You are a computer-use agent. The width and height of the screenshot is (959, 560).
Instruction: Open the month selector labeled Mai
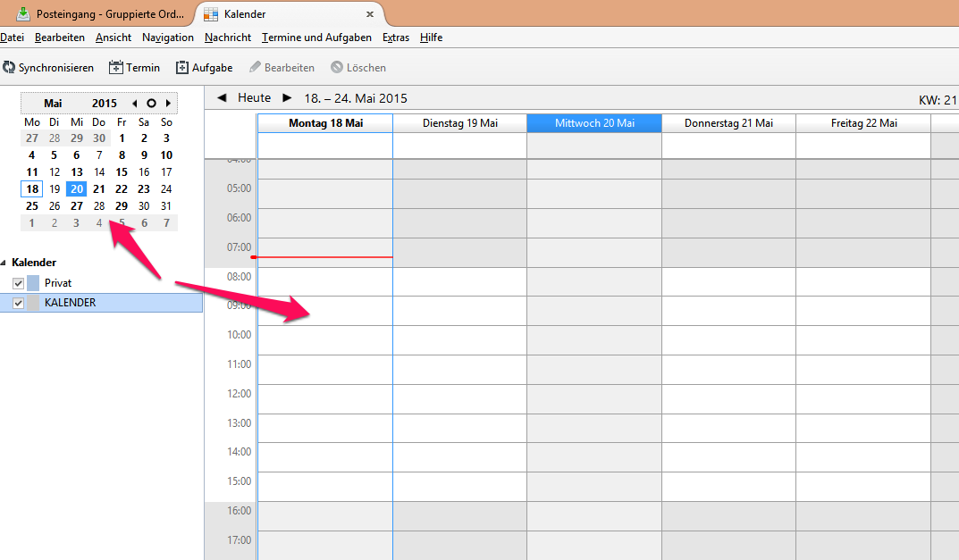53,104
